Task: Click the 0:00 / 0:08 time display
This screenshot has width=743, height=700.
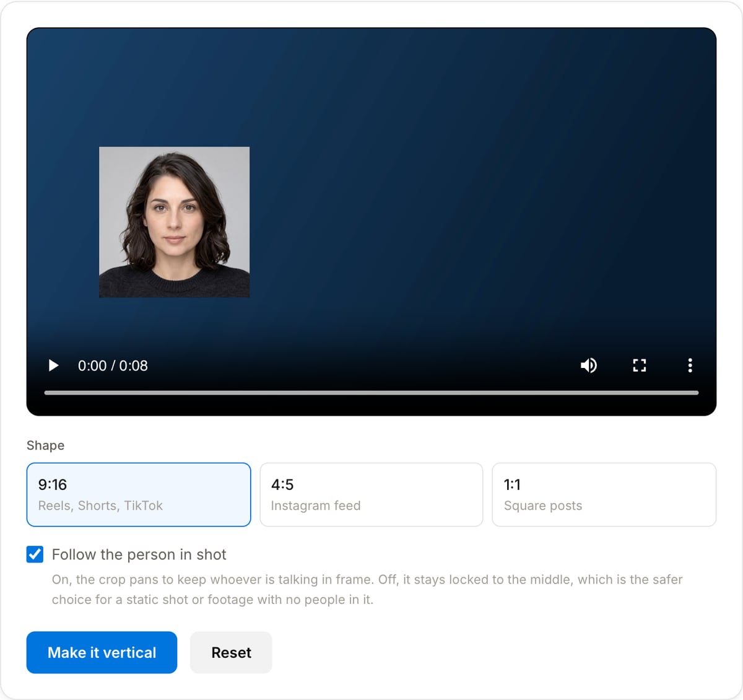Action: [x=113, y=365]
